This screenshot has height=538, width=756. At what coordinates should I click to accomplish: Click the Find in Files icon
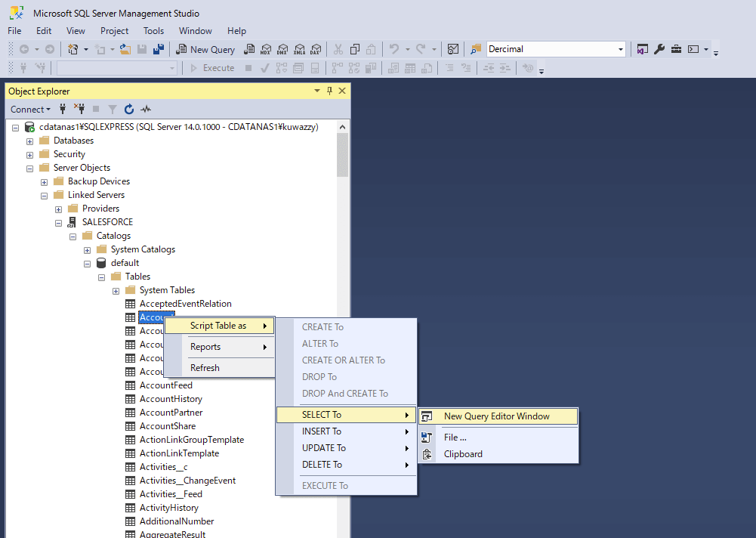[476, 49]
